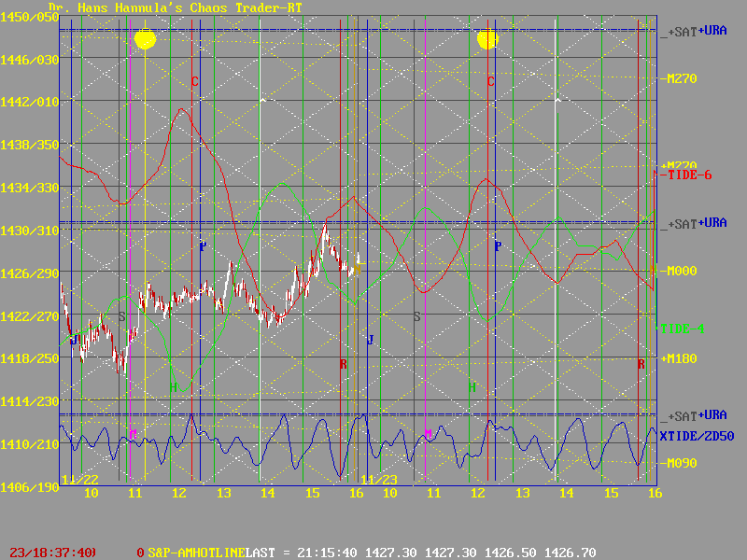
Task: Pick the green H marker on 11/22
Action: click(174, 387)
